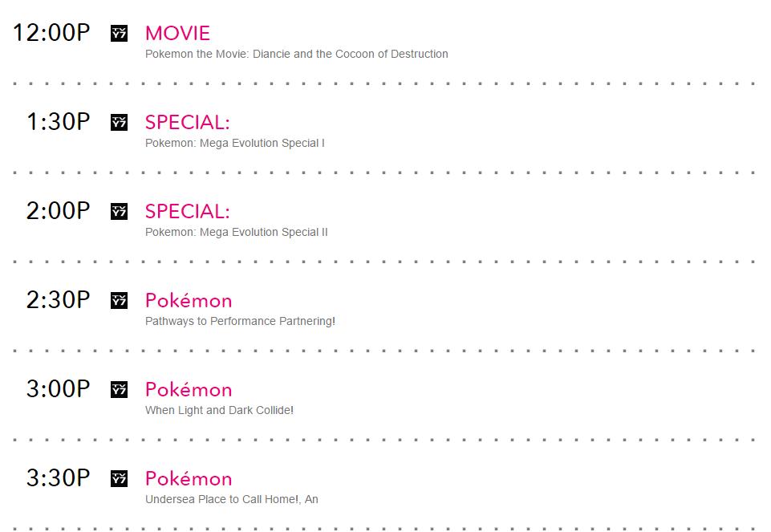This screenshot has width=771, height=532.
Task: Click Mega Evolution Special II description
Action: tap(236, 233)
